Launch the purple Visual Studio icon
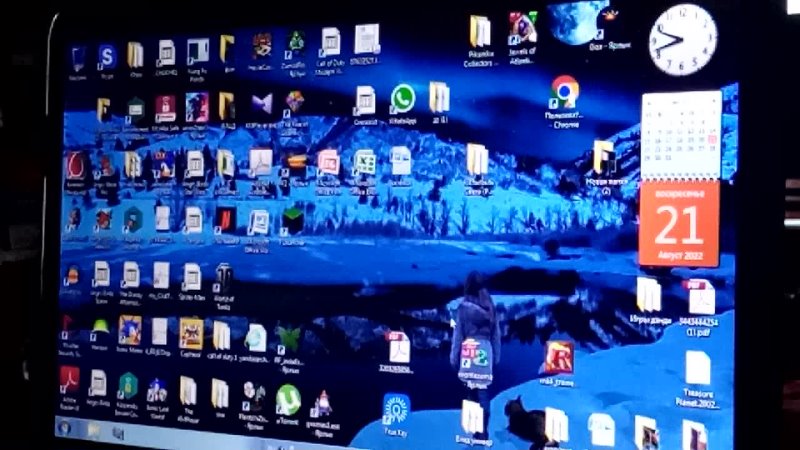Image resolution: width=800 pixels, height=450 pixels. click(x=262, y=104)
